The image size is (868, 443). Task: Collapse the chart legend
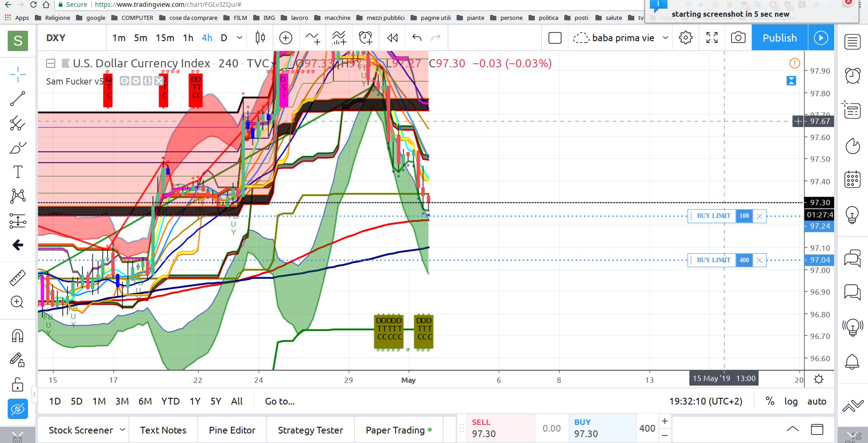51,63
